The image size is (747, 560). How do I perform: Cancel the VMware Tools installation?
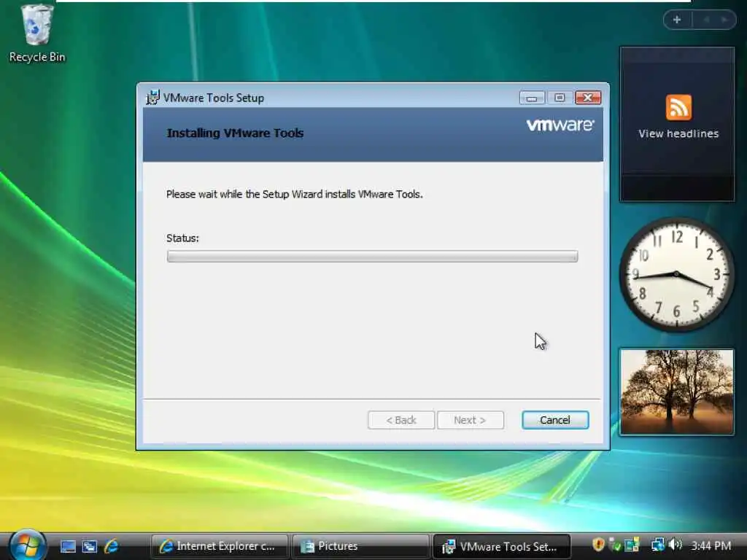(555, 420)
